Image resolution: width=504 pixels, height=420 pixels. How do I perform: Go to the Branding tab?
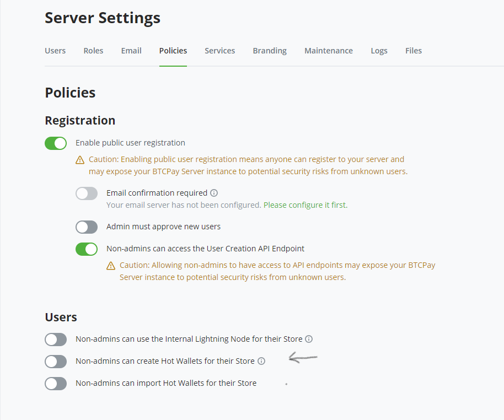[x=270, y=50]
